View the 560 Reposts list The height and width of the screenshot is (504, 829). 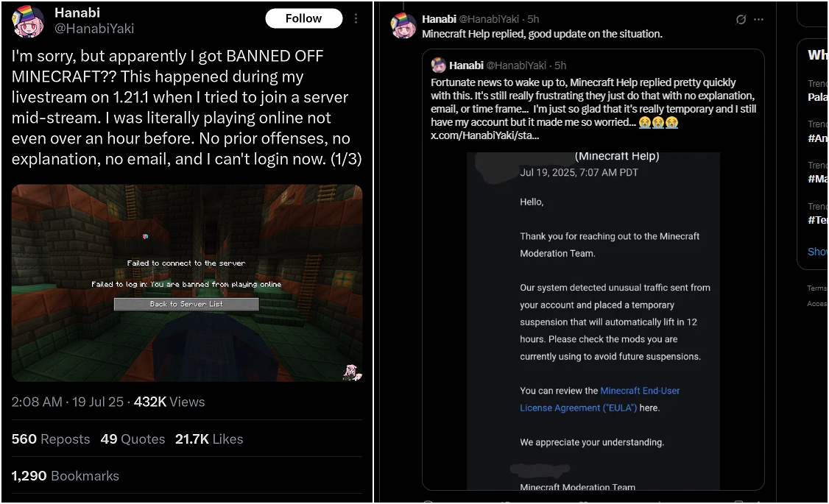[51, 439]
